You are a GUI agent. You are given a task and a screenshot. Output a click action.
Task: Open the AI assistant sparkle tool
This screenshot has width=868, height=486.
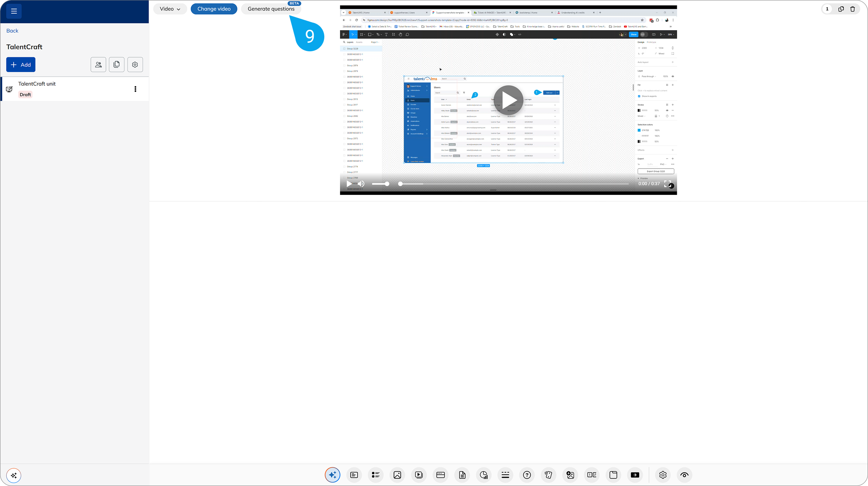pos(332,475)
